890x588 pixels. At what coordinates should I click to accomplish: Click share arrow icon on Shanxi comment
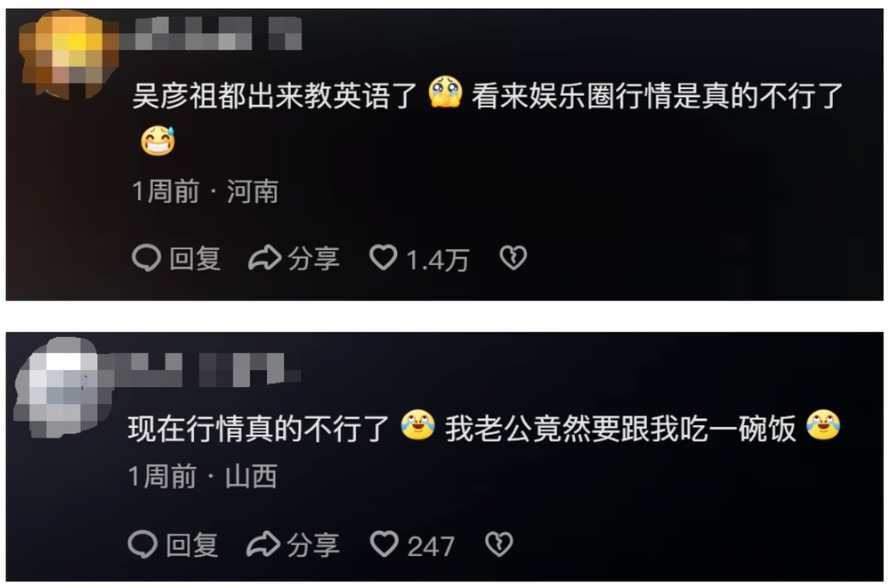(263, 544)
